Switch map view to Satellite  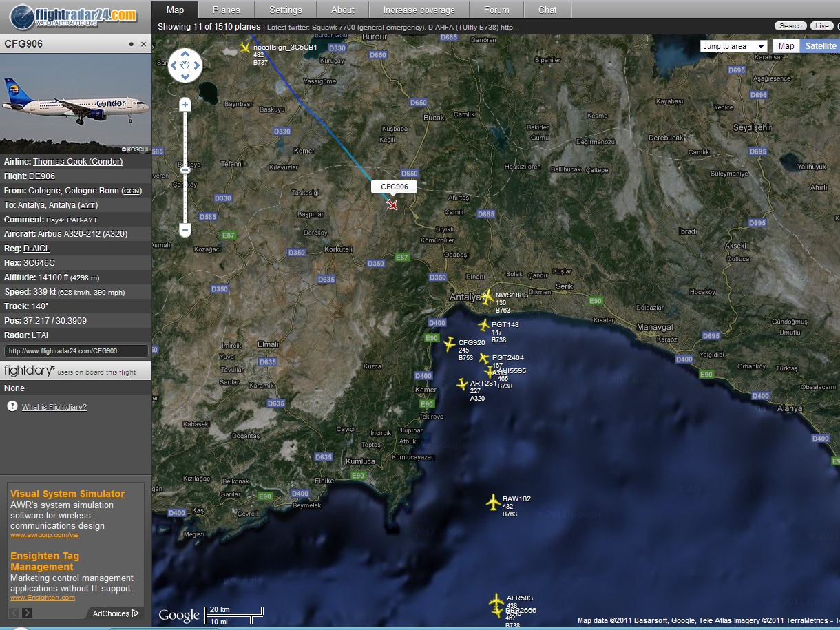(x=820, y=46)
